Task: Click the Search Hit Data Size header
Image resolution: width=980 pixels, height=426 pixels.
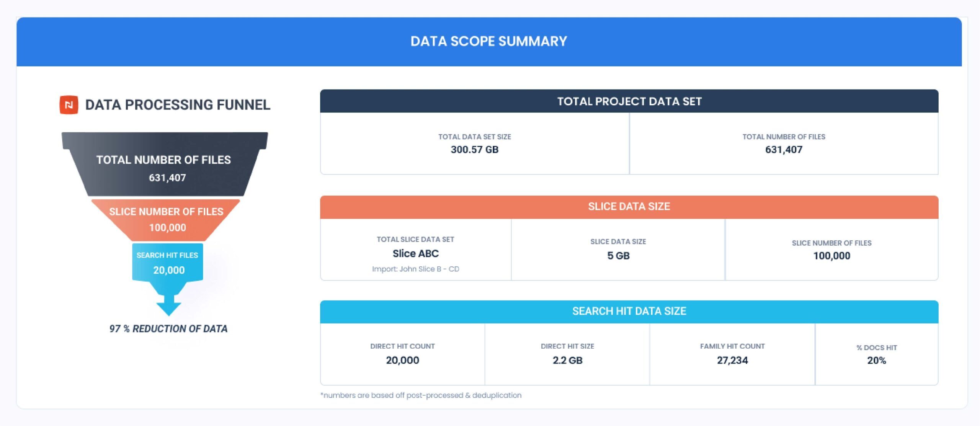Action: pyautogui.click(x=629, y=311)
